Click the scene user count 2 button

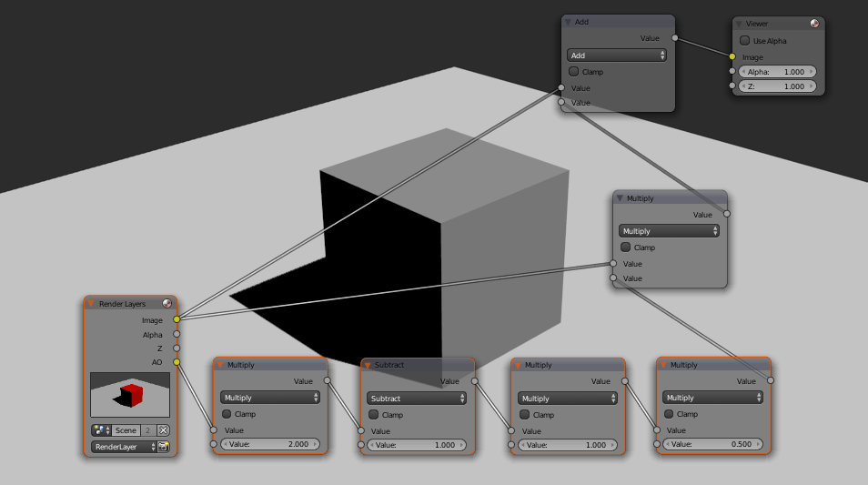147,430
